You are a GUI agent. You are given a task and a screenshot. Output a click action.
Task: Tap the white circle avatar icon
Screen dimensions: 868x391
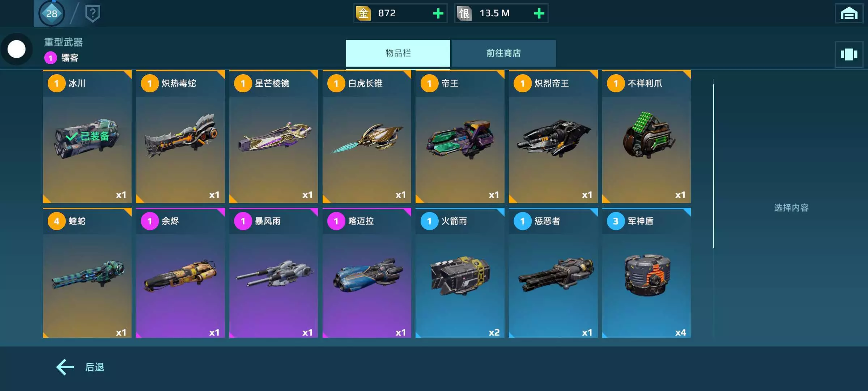click(17, 49)
